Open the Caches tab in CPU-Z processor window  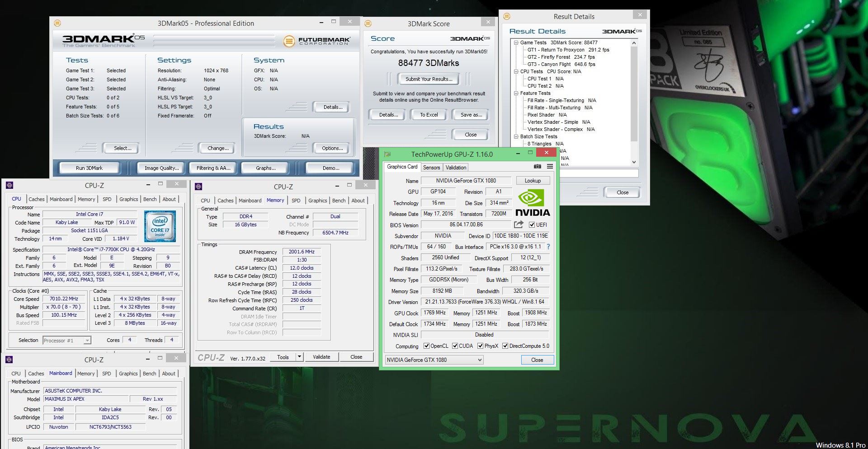click(37, 199)
